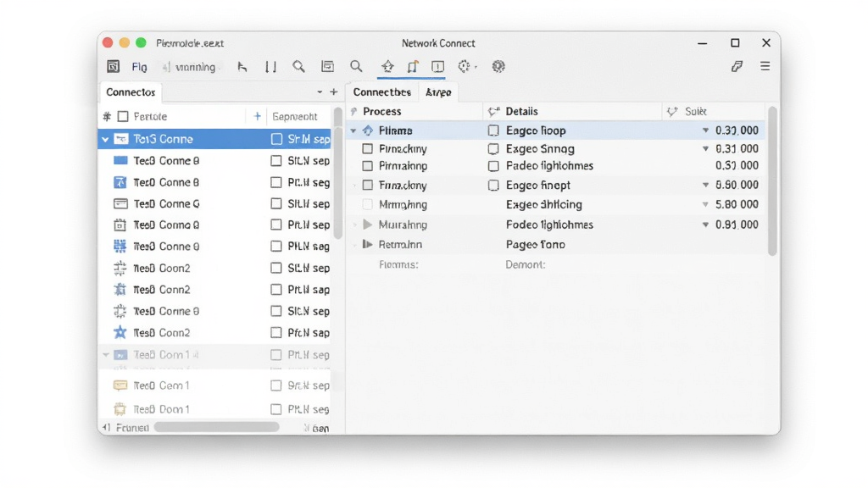This screenshot has width=868, height=488.
Task: Toggle the checkbox beside Fadeo fightohmes
Action: pos(493,166)
